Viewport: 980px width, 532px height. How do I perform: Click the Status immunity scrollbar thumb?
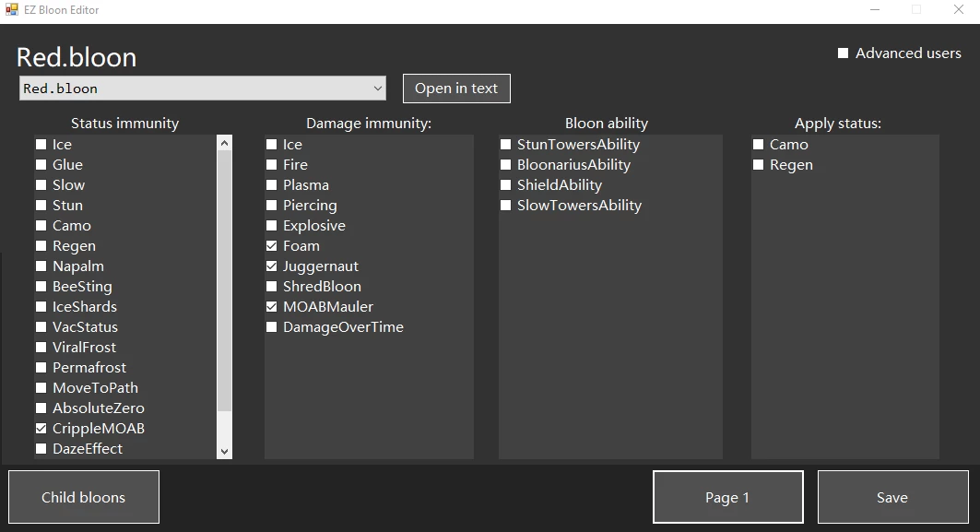[224, 280]
